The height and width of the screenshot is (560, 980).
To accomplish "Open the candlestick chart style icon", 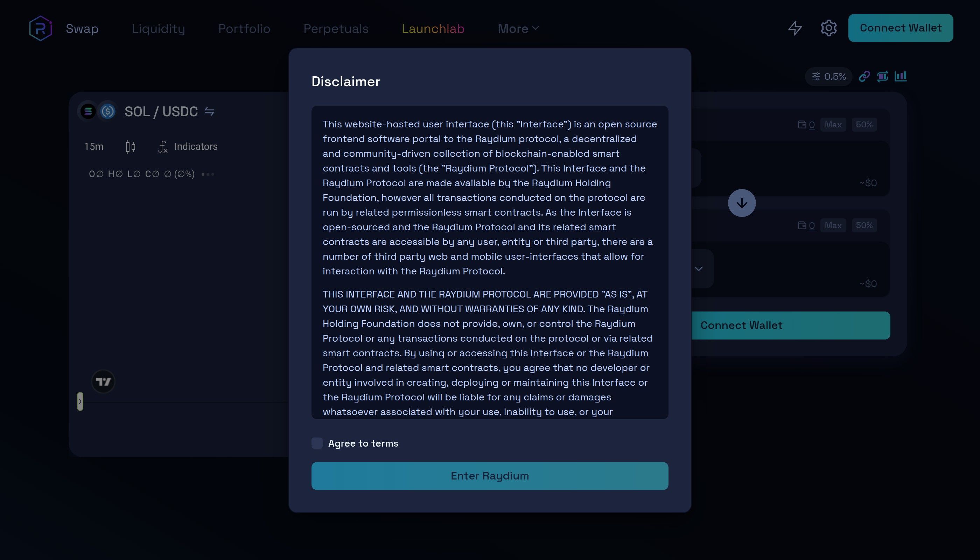I will (131, 147).
